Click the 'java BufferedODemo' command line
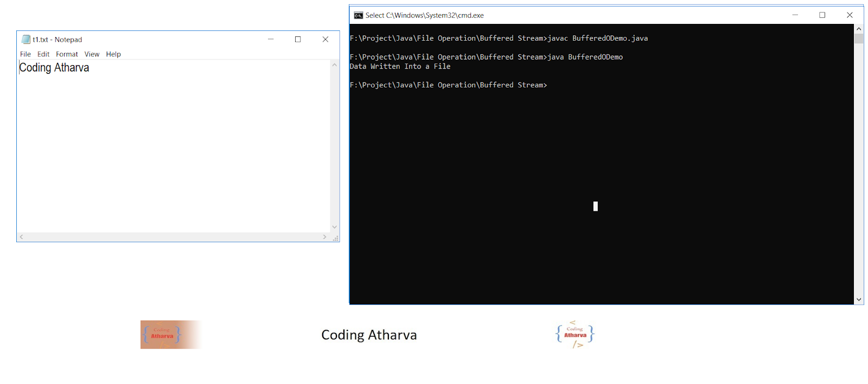The image size is (868, 384). tap(486, 57)
